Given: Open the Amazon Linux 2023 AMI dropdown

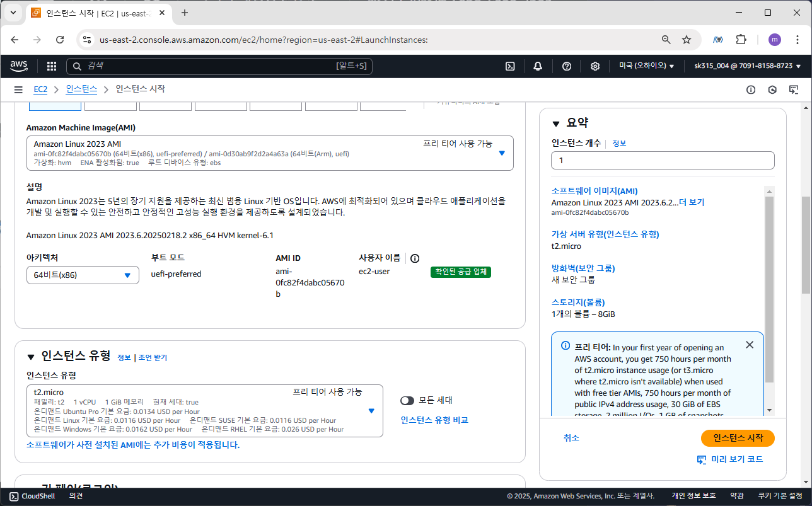Looking at the screenshot, I should tap(270, 153).
